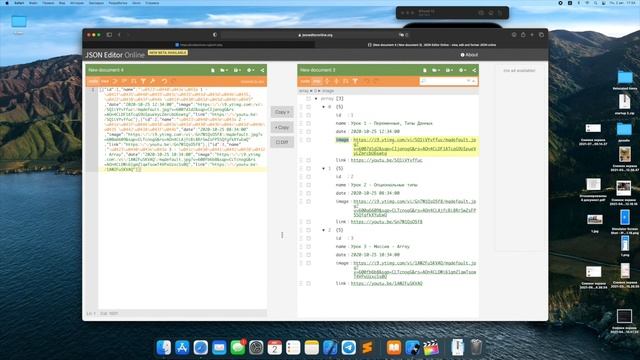
Task: Collapse array item 0 in the tree
Action: click(x=324, y=107)
